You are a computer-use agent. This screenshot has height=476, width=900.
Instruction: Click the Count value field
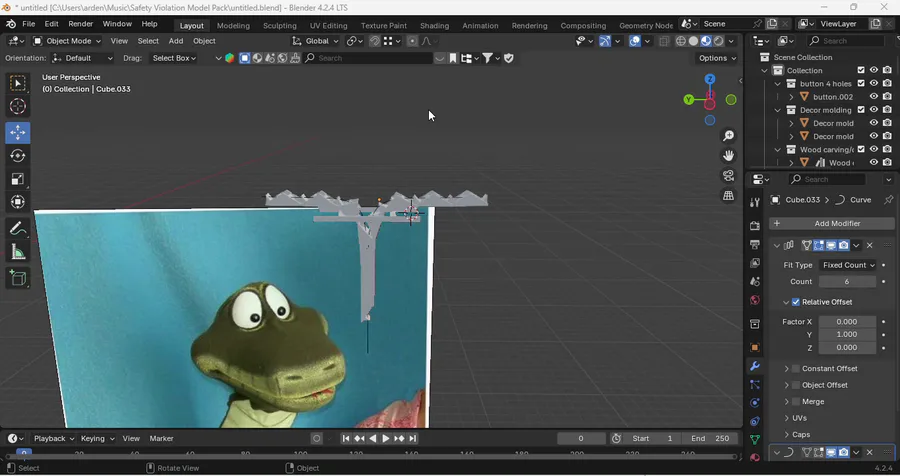847,281
